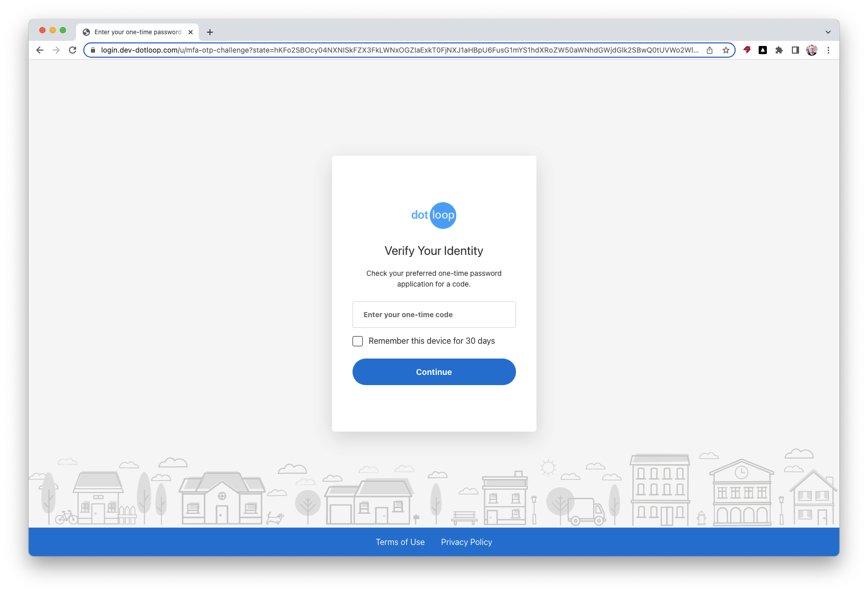Click the forward navigation arrow
The height and width of the screenshot is (594, 868).
point(56,50)
